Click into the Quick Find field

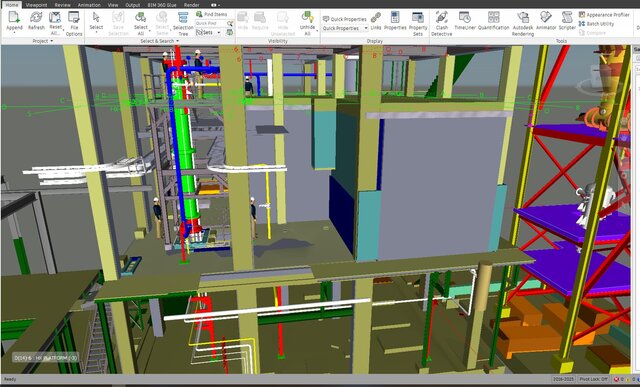[x=211, y=24]
